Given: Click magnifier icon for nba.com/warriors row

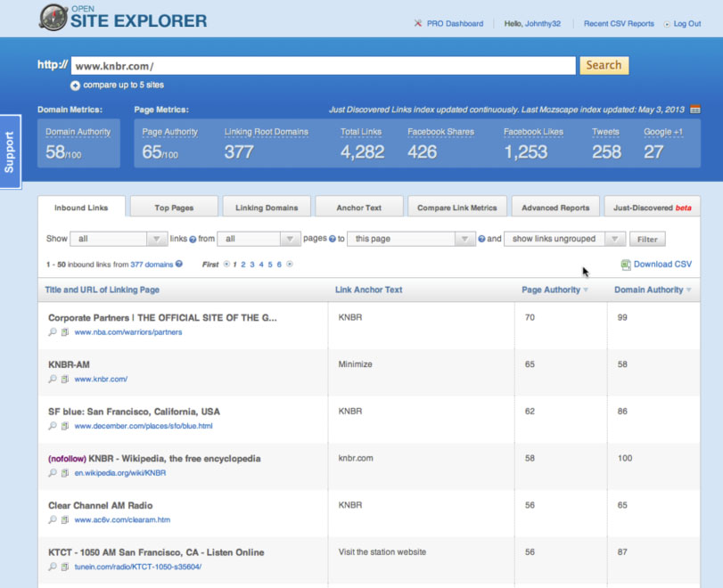Looking at the screenshot, I should tap(53, 331).
